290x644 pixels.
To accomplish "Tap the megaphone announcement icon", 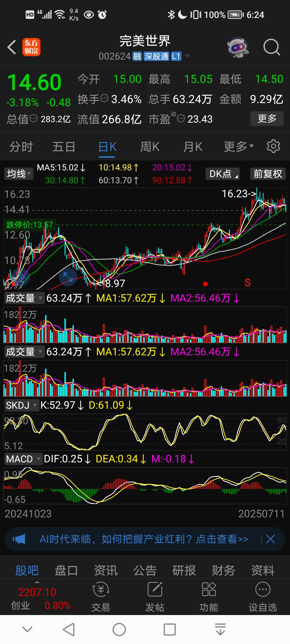I will (19, 539).
